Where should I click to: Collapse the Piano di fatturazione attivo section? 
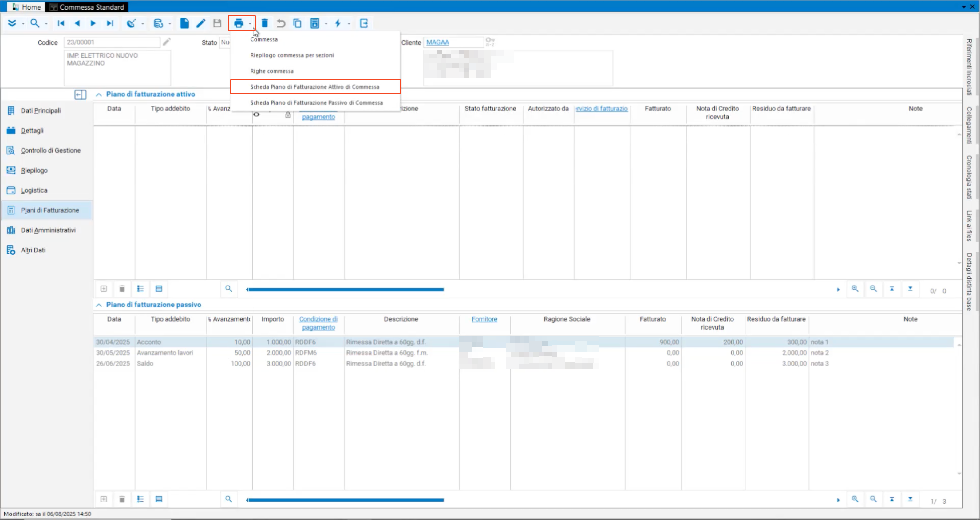coord(99,94)
